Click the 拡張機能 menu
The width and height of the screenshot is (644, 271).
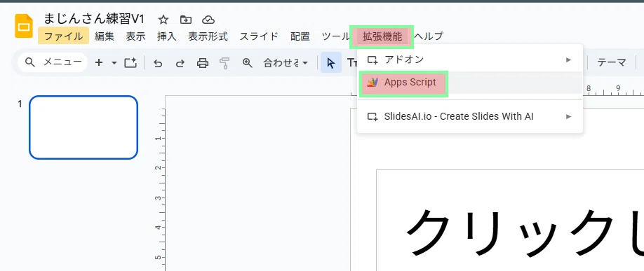coord(382,36)
